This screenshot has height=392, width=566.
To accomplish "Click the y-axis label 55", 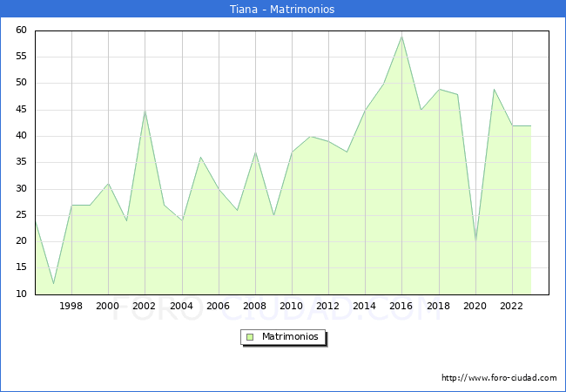I will point(21,57).
